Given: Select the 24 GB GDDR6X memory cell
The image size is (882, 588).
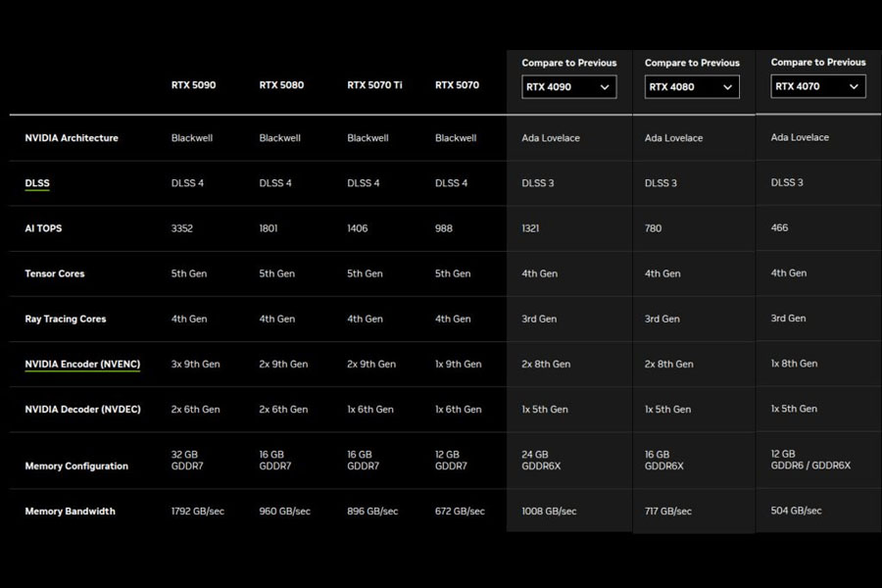Looking at the screenshot, I should click(541, 461).
